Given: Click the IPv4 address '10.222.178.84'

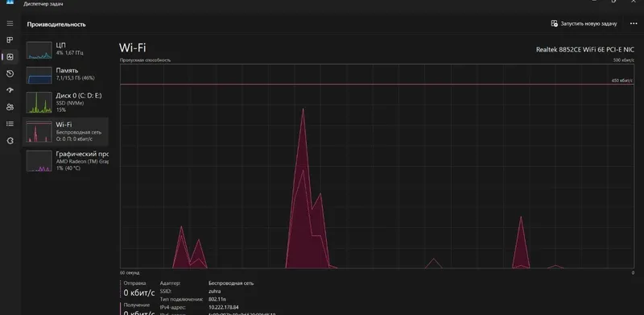Looking at the screenshot, I should point(224,307).
